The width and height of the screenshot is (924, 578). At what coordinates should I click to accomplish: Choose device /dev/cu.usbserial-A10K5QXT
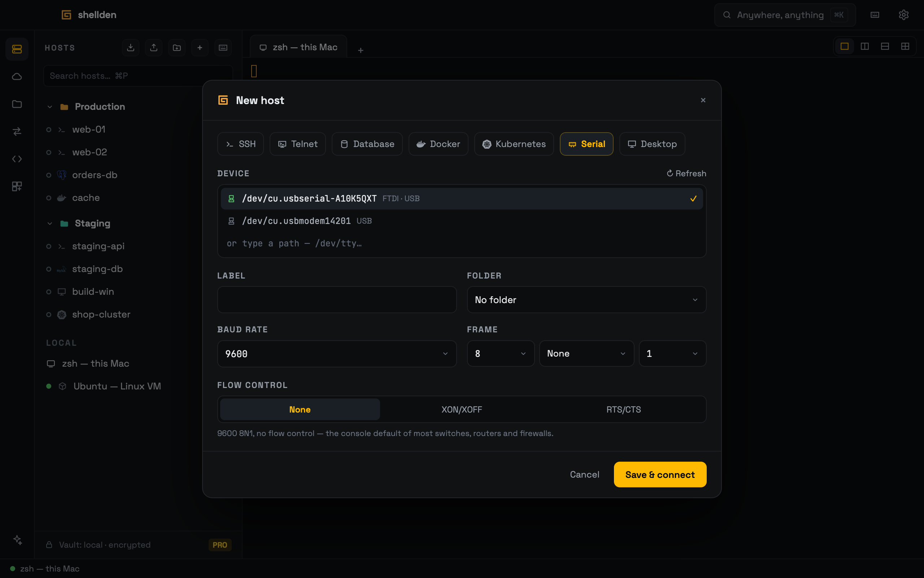pos(462,198)
